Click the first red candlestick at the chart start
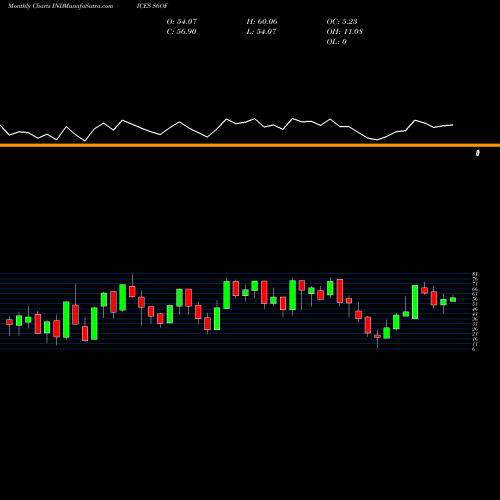The height and width of the screenshot is (500, 500). (9, 322)
